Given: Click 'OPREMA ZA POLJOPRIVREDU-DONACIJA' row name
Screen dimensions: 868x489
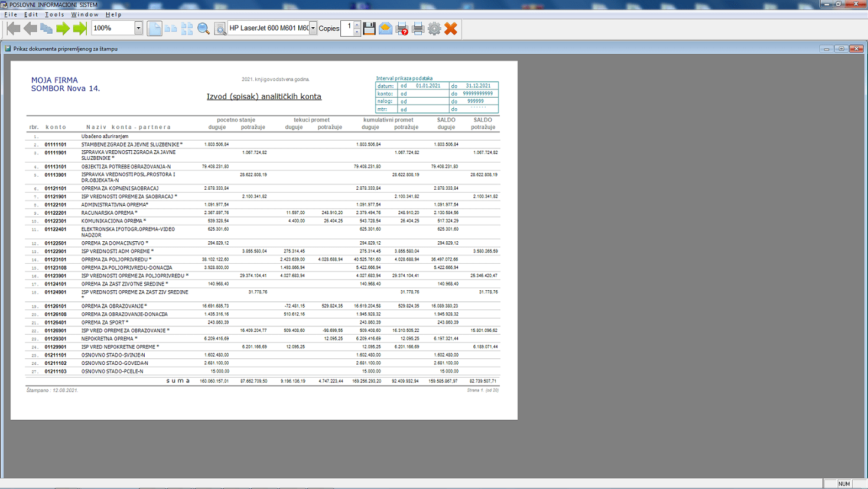Looking at the screenshot, I should [127, 268].
